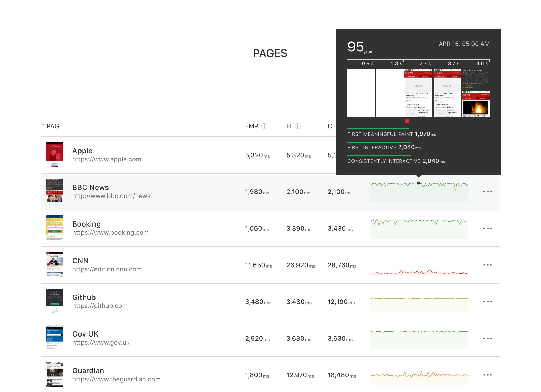This screenshot has height=392, width=541.
Task: Click the Gov UK sparkline chart
Action: (x=419, y=340)
